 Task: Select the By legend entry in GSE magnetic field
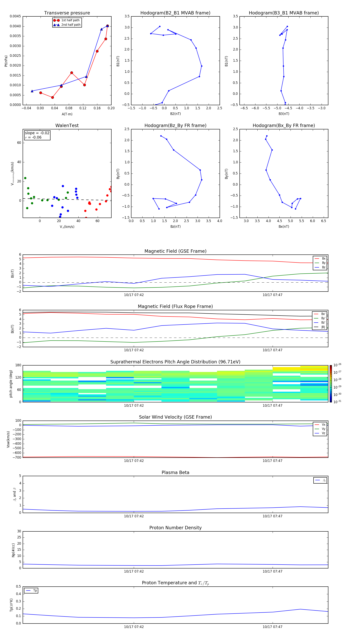pyautogui.click(x=320, y=263)
